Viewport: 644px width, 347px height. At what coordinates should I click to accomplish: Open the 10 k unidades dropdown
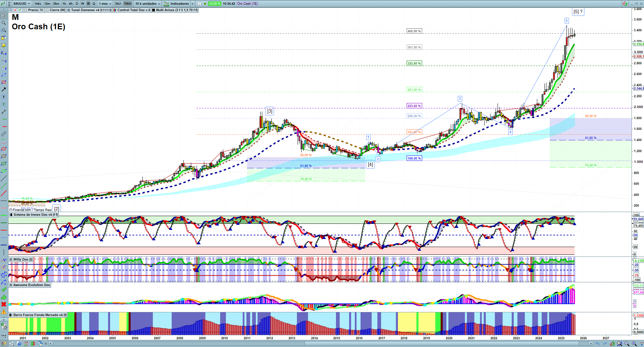coord(148,4)
